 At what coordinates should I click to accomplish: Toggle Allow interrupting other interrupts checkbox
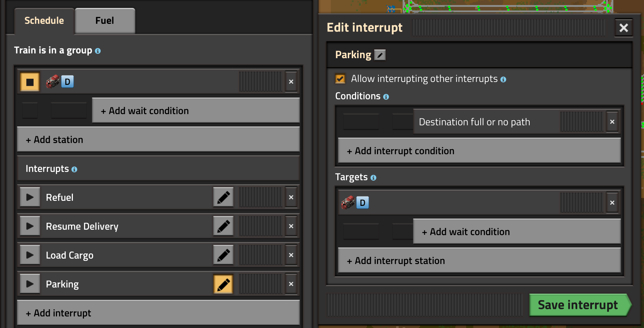click(x=340, y=79)
